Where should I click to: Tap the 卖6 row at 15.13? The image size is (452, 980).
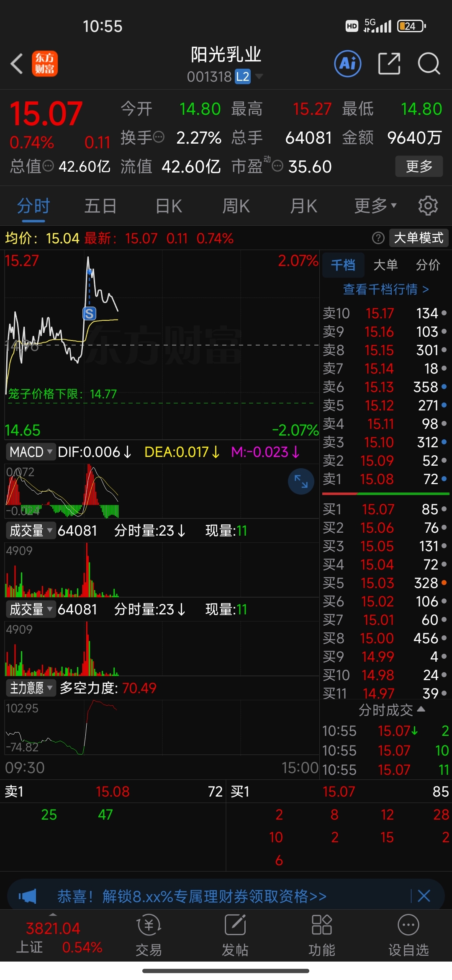coord(385,387)
